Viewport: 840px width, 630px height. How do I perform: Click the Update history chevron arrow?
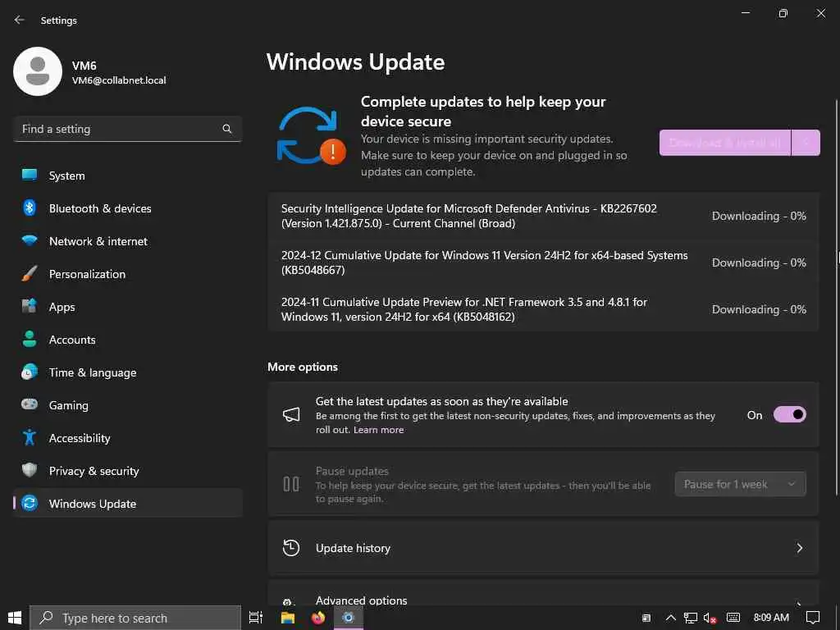pos(799,547)
